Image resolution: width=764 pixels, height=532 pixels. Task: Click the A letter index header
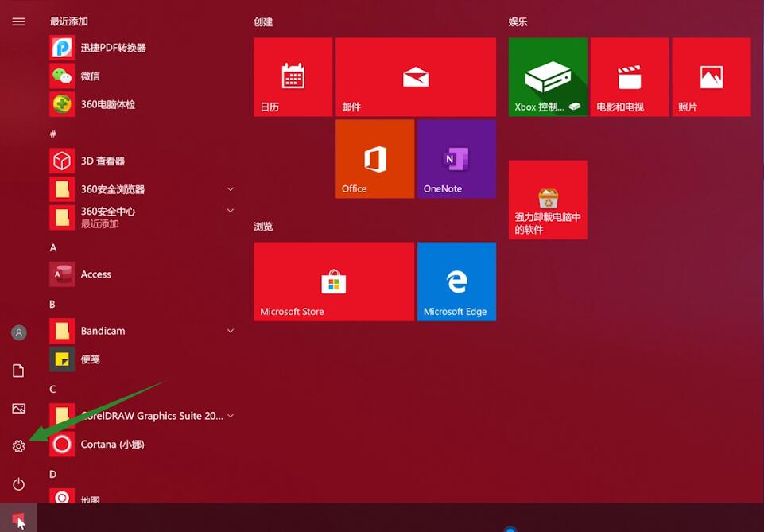click(x=53, y=248)
